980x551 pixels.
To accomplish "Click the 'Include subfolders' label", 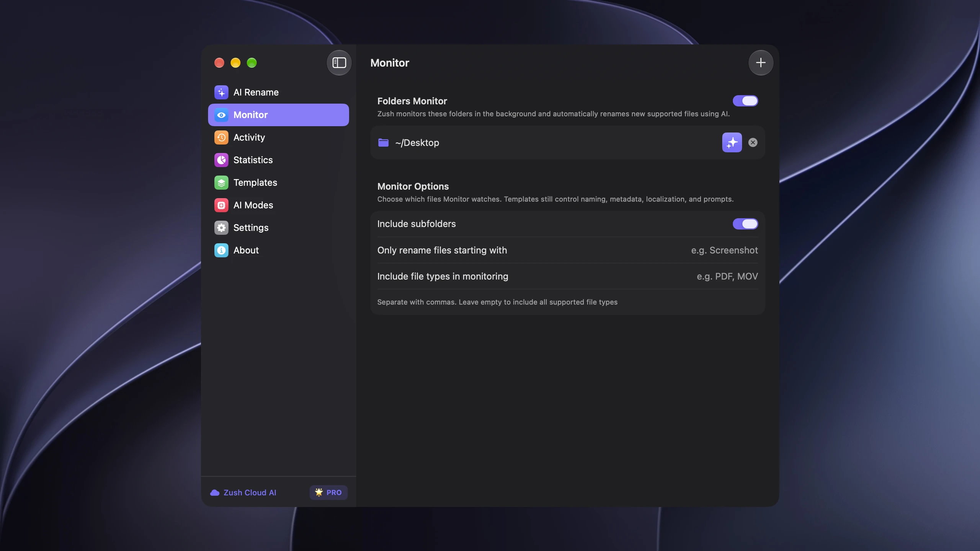I will (416, 224).
